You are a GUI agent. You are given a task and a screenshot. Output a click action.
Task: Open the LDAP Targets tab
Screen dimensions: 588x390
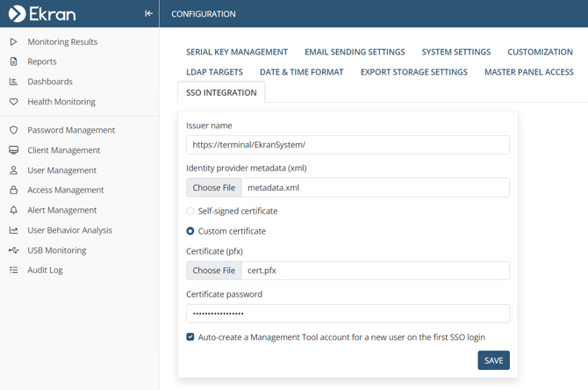(x=214, y=72)
